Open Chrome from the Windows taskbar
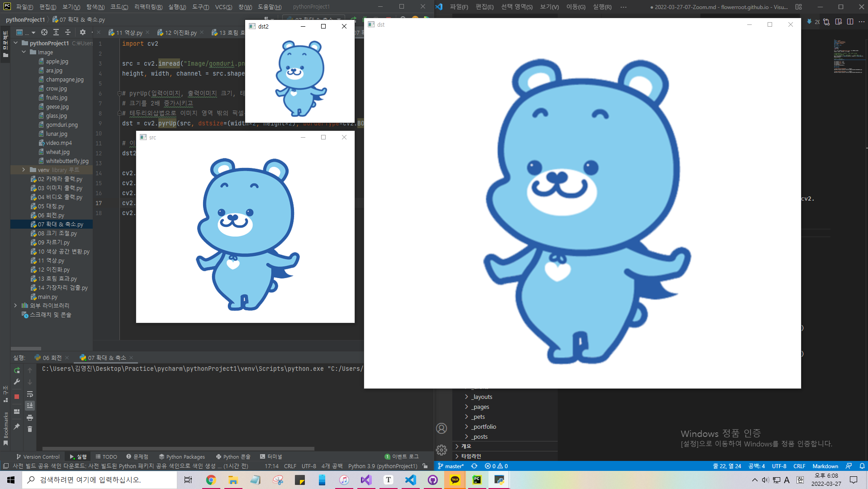 tap(211, 480)
